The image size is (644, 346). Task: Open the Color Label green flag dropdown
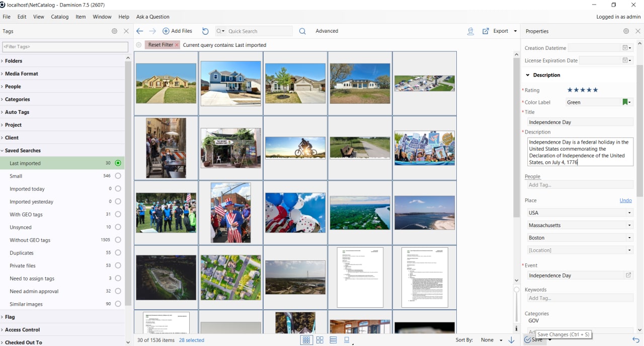[x=627, y=102]
